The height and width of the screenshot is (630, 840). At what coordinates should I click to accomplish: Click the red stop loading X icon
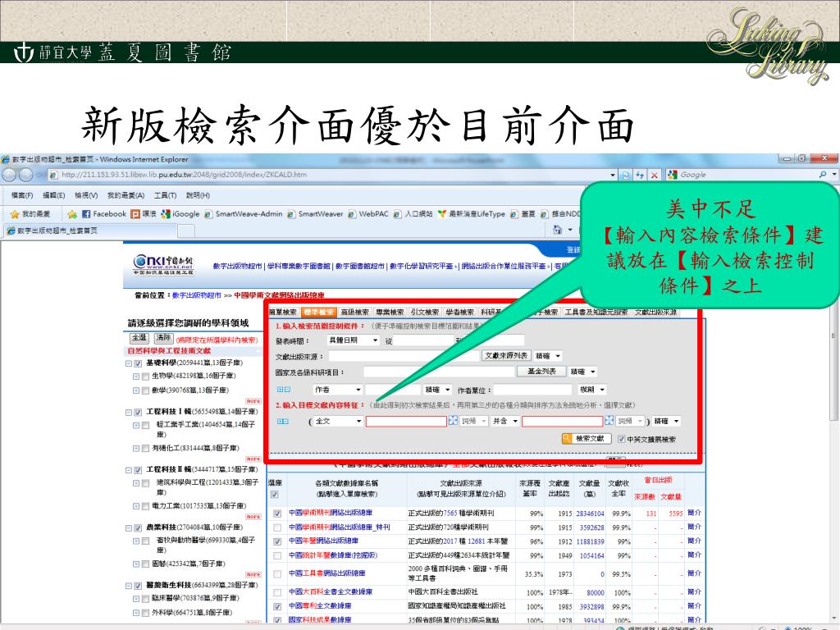654,176
